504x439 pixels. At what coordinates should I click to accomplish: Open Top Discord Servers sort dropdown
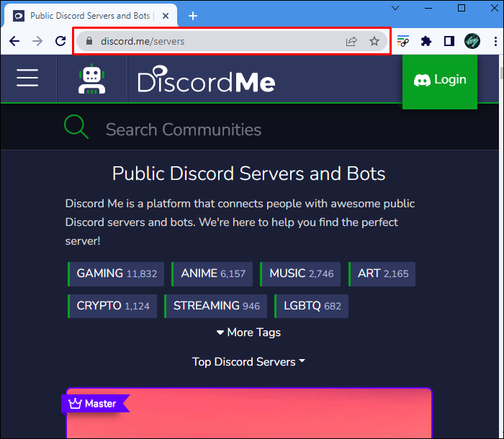click(x=248, y=362)
